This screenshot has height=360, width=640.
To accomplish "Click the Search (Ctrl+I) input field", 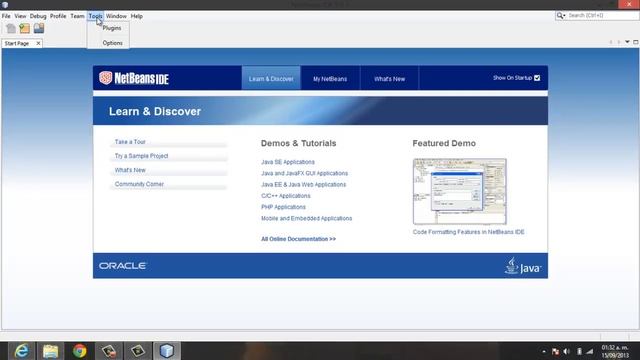I will (602, 16).
